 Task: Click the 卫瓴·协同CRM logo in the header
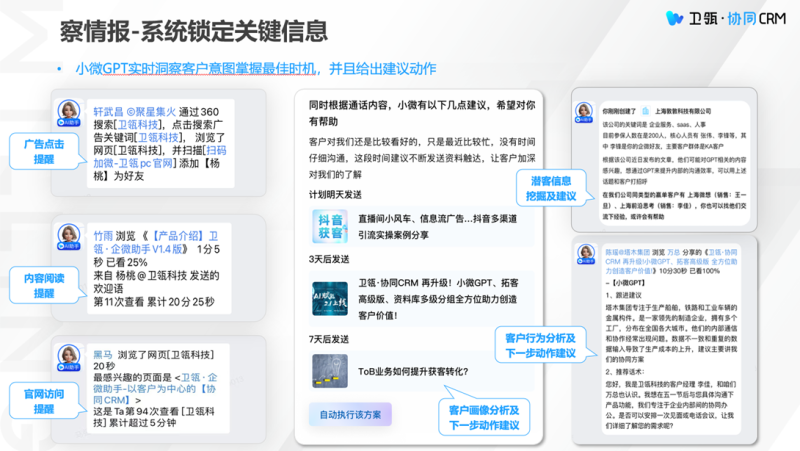pyautogui.click(x=724, y=19)
